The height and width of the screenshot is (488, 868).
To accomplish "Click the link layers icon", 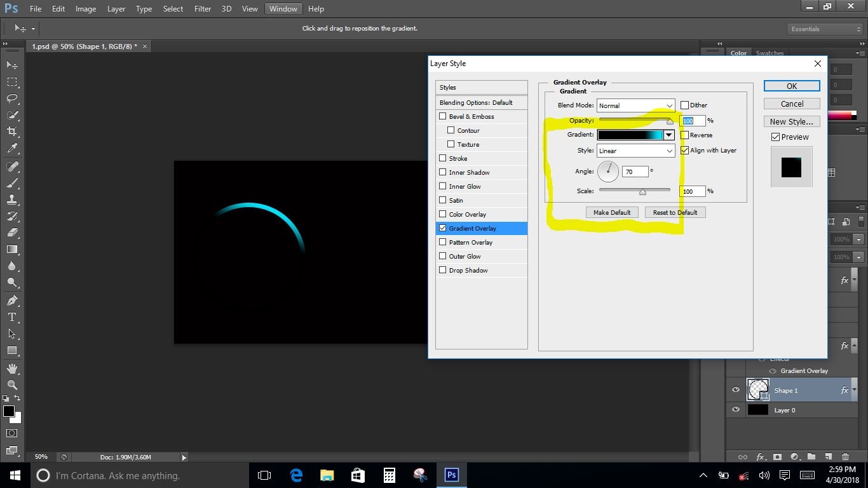I will pyautogui.click(x=742, y=457).
